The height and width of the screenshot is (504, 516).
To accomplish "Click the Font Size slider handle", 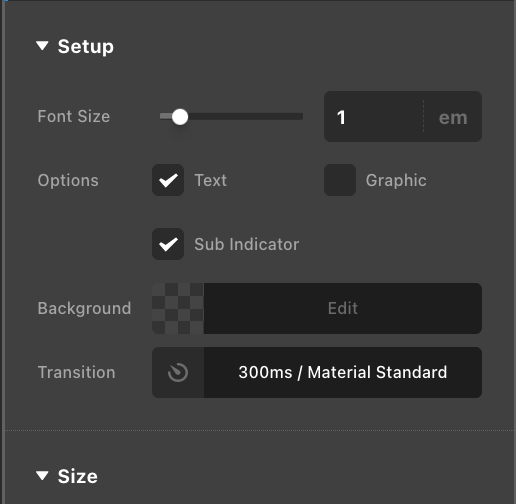I will click(180, 117).
